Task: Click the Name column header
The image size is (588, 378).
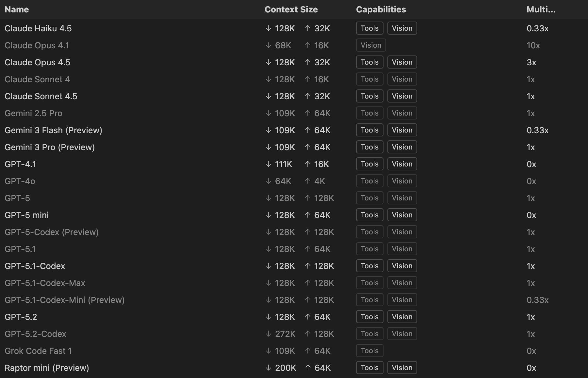Action: click(x=17, y=9)
